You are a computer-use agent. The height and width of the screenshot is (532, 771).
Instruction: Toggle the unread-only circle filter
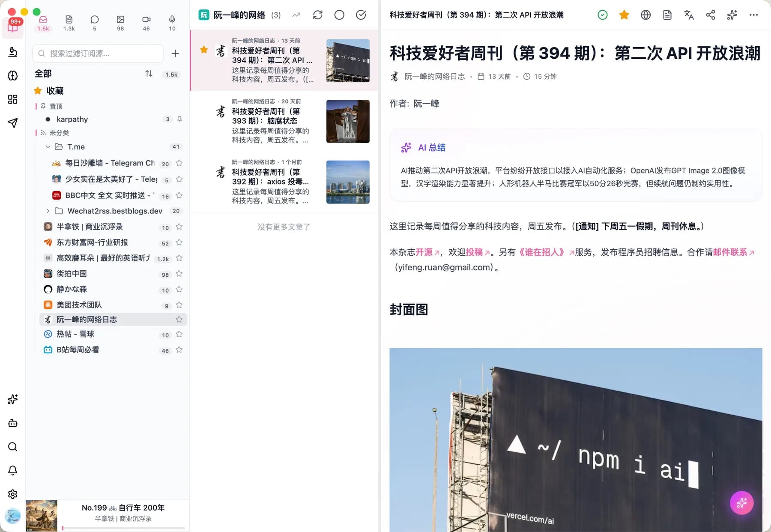coord(339,15)
